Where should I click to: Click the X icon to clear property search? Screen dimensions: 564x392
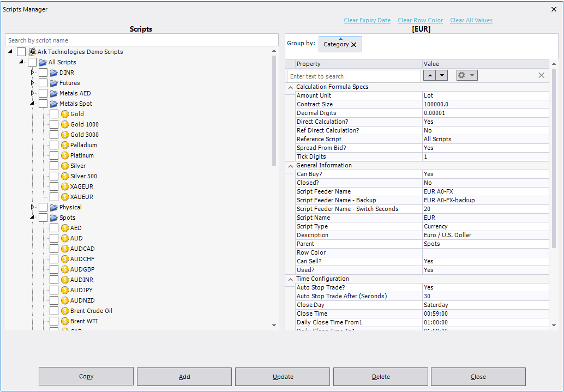541,75
